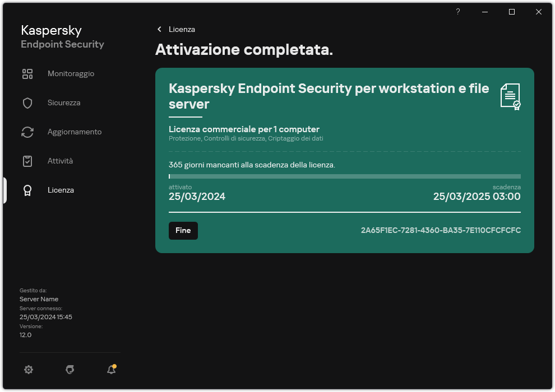Click the Kaspersky Endpoint Security logo
555x392 pixels.
tap(62, 36)
